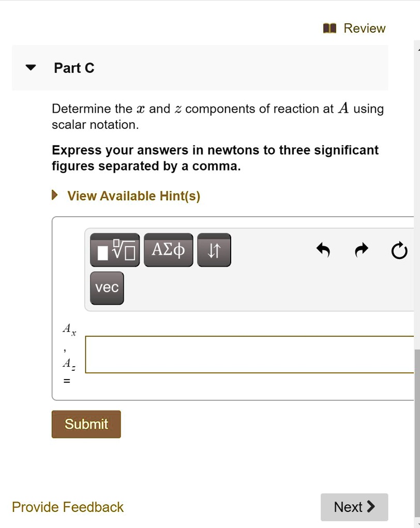Open the math templates (fraction/root) button
This screenshot has width=420, height=528.
(115, 250)
